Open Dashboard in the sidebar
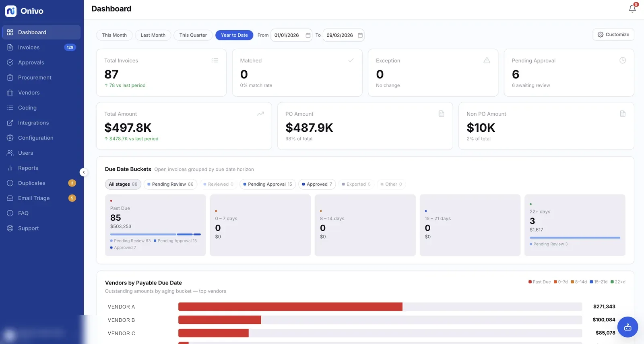This screenshot has height=344, width=644. 41,32
